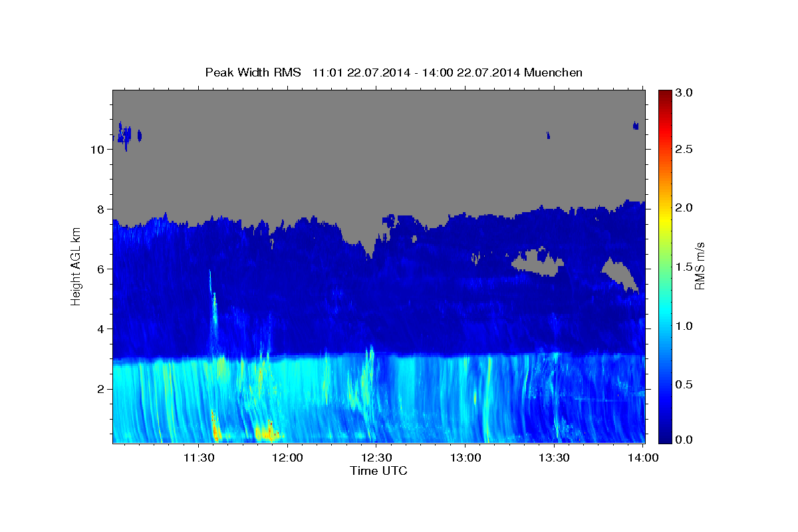Click the height tick label 8
The height and width of the screenshot is (532, 798).
(x=100, y=209)
